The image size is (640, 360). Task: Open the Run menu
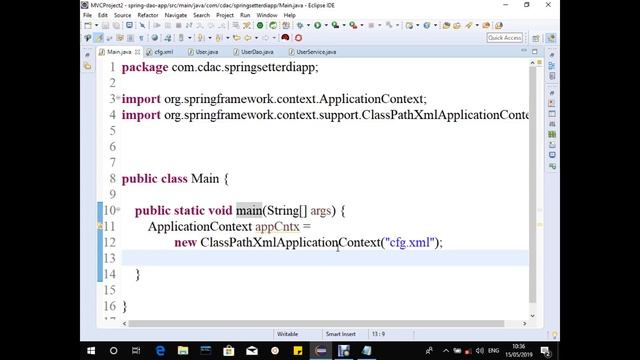pyautogui.click(x=245, y=15)
